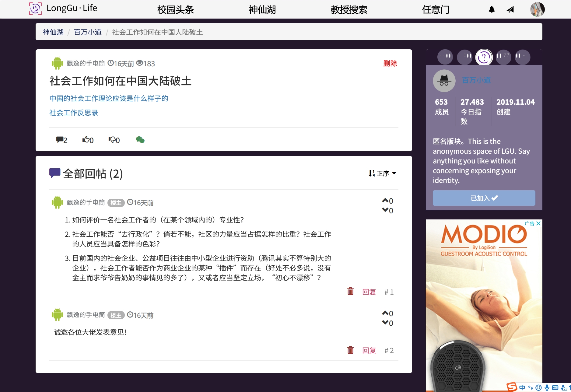Delete reply #2 with trash icon
Screen dimensions: 571x392
pos(350,350)
